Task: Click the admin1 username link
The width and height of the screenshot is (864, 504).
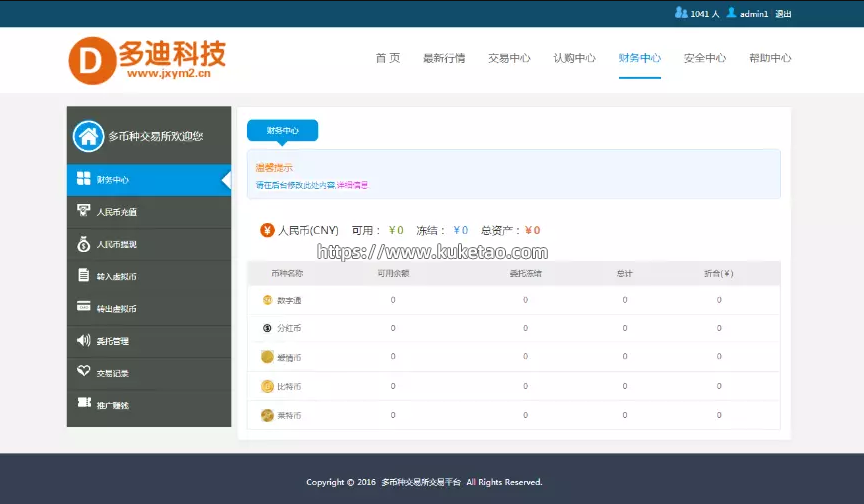Action: coord(753,14)
